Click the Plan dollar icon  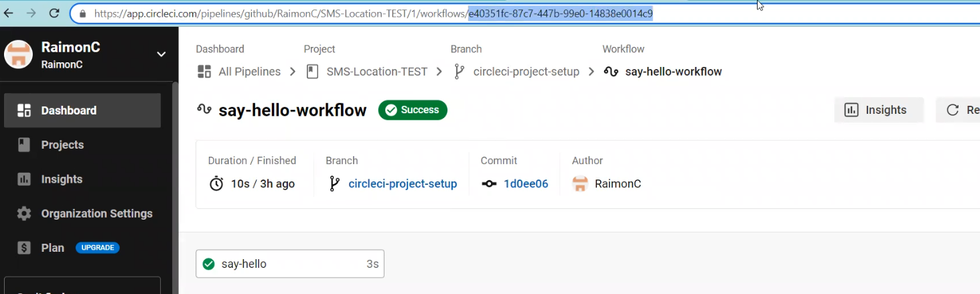tap(24, 248)
